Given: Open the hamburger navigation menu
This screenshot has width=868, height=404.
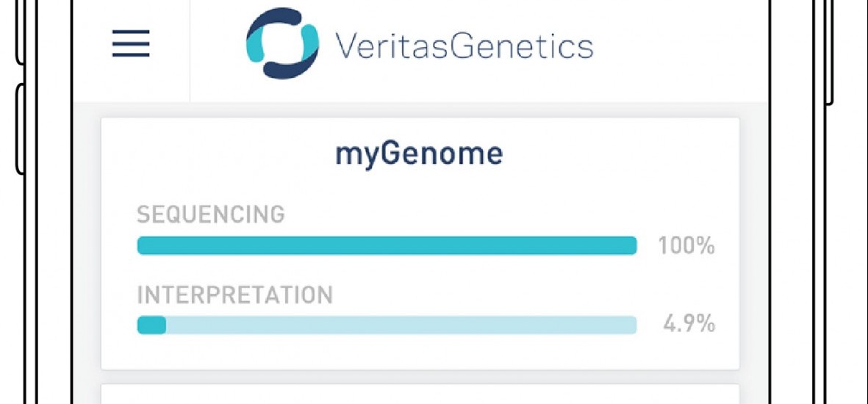Looking at the screenshot, I should point(131,44).
